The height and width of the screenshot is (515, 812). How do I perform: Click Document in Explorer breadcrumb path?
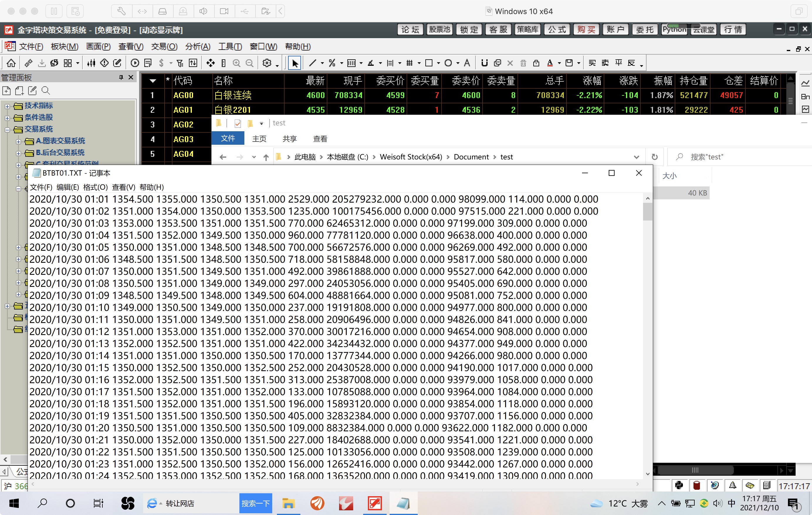(471, 157)
